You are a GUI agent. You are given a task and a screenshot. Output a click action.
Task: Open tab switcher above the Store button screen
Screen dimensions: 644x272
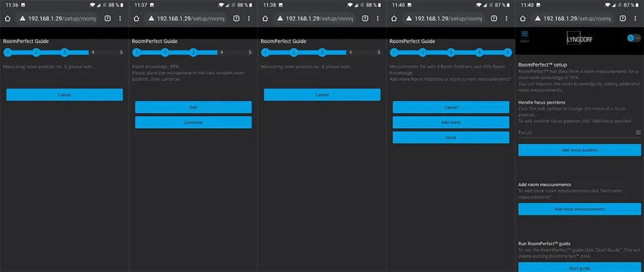494,18
